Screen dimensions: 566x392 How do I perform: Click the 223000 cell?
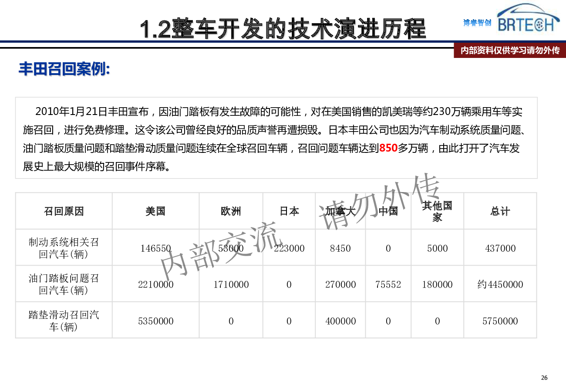tap(289, 248)
